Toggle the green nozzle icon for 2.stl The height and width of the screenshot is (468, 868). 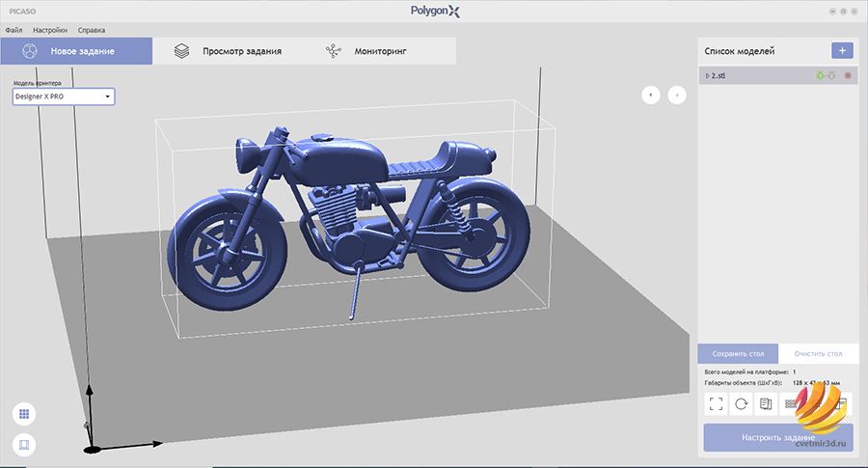coord(821,75)
